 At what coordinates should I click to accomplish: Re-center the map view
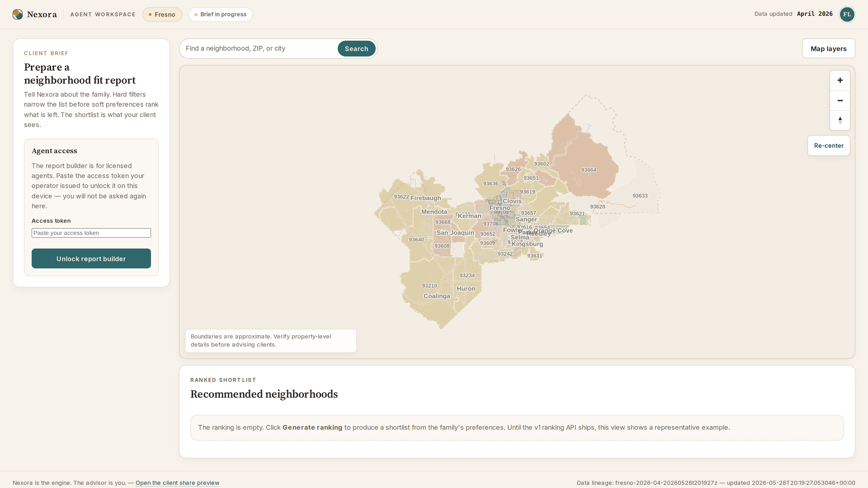(x=829, y=146)
